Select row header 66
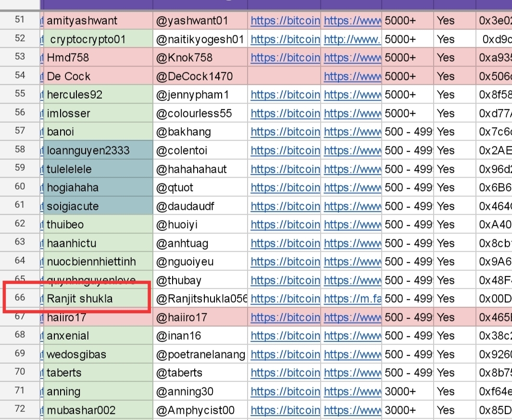This screenshot has height=420, width=512. [20, 298]
